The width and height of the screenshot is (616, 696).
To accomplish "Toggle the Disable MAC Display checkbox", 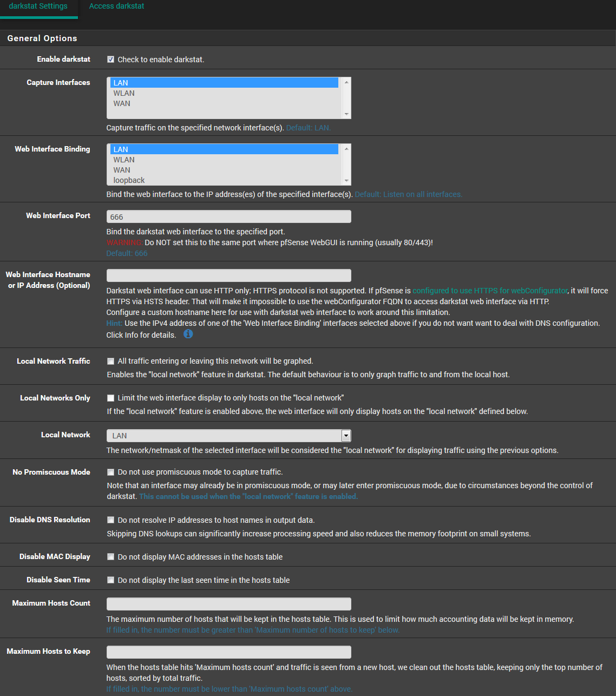I will point(110,557).
